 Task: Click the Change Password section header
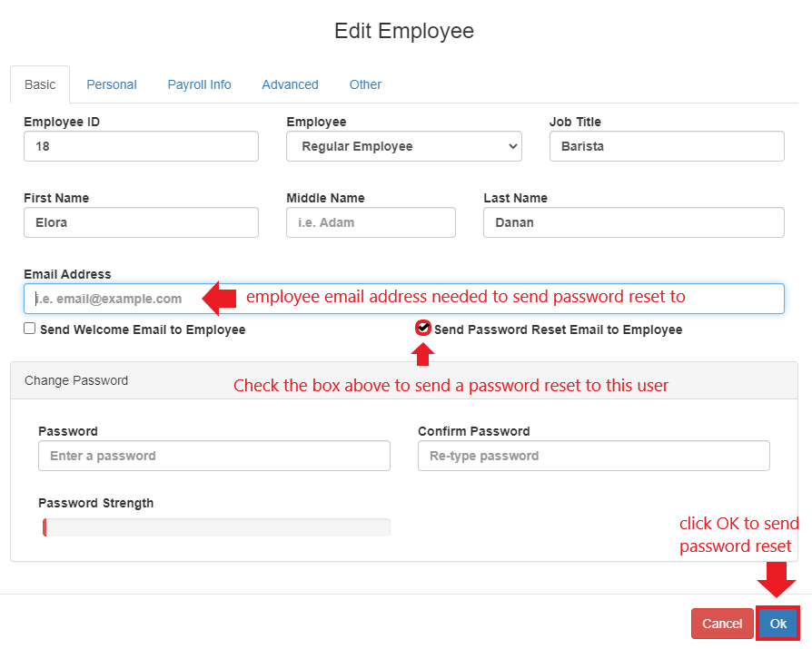[x=76, y=380]
